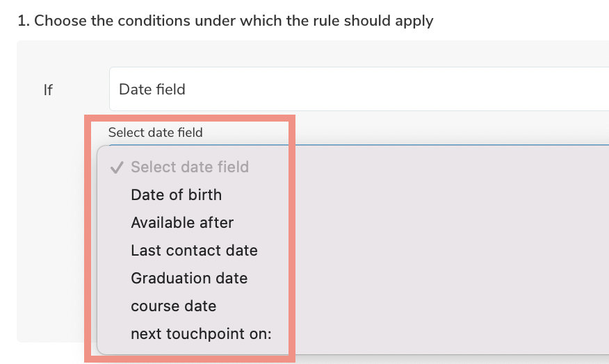Click the step 1 number in heading
Image resolution: width=609 pixels, height=364 pixels.
[22, 21]
